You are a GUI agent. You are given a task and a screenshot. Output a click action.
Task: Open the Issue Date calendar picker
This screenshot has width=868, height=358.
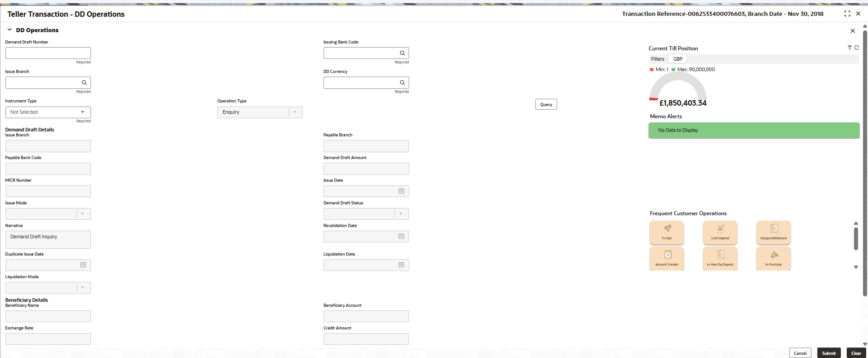tap(401, 191)
